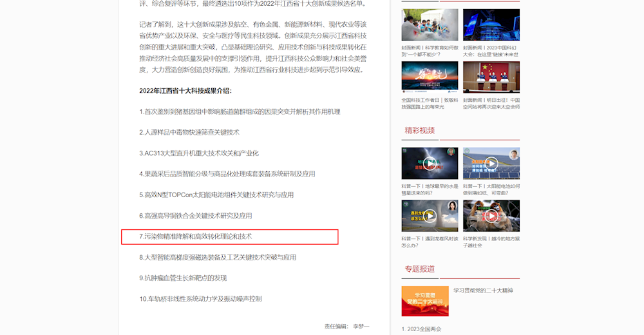Click the 学习贯彻党的二十大精神 text link
The height and width of the screenshot is (335, 644).
[x=483, y=291]
